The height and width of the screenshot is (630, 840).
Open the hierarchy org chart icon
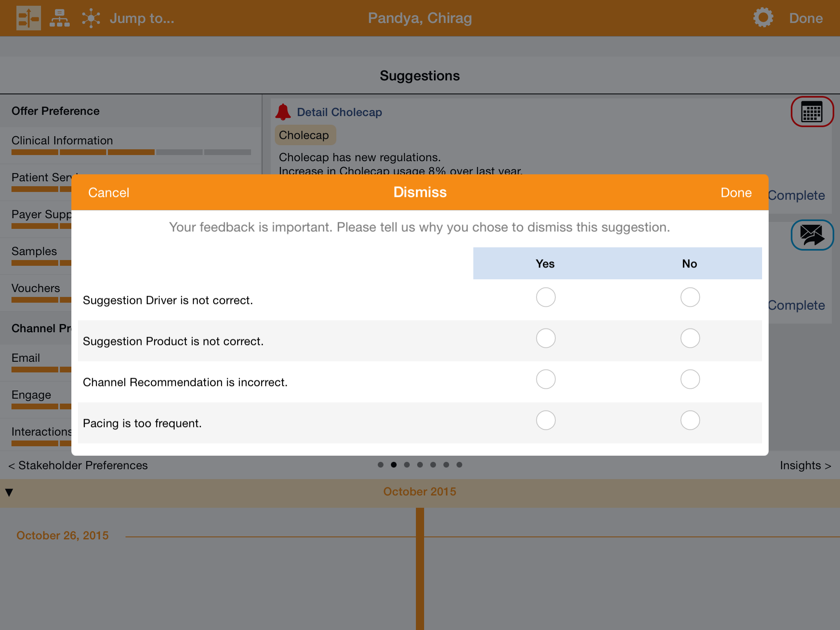point(59,18)
